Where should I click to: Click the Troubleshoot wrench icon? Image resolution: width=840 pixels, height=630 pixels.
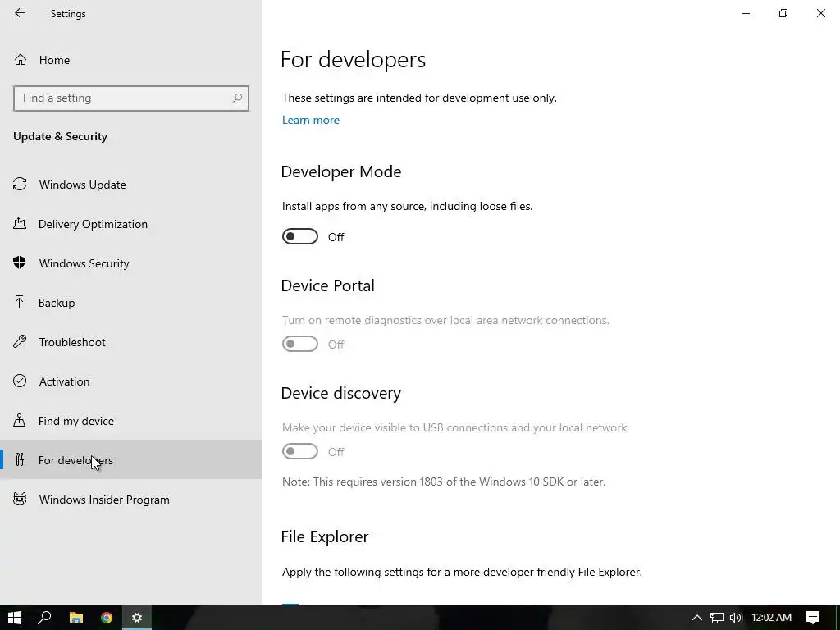20,342
